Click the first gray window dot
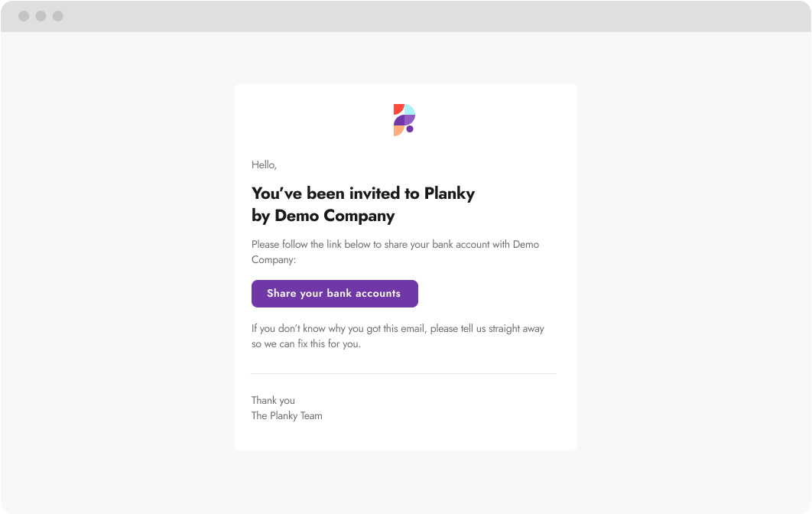 [x=24, y=16]
